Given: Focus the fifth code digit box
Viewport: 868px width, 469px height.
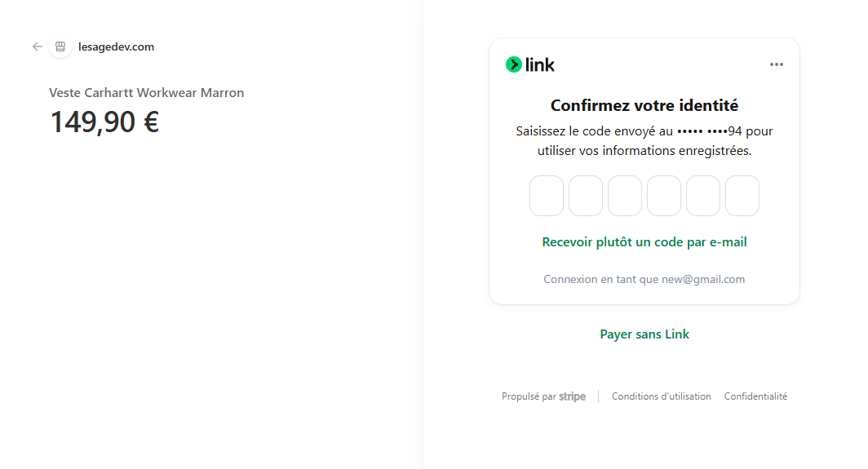Looking at the screenshot, I should click(703, 196).
